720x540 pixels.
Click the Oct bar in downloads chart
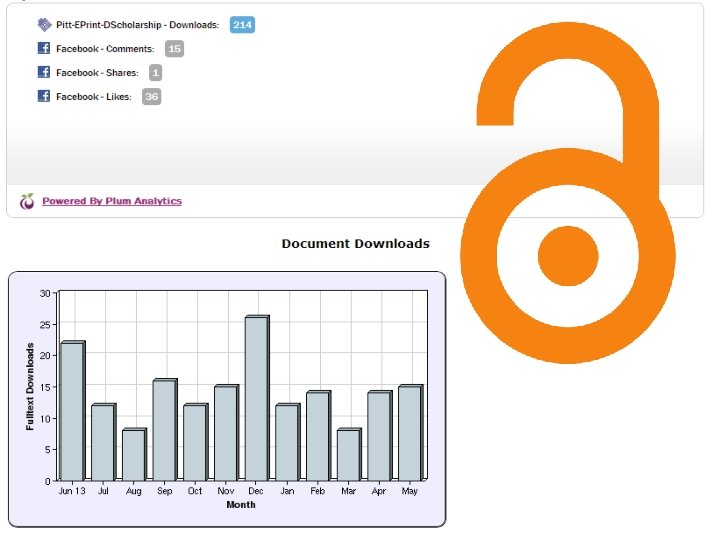[x=196, y=442]
